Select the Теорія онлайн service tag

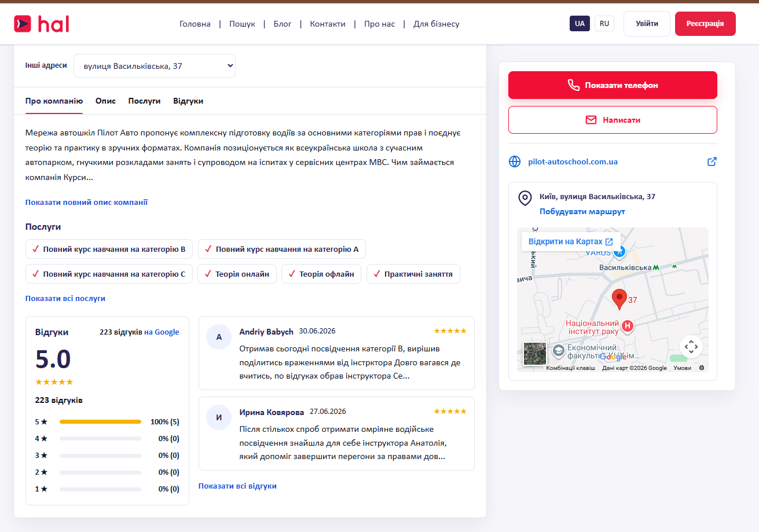coord(237,274)
